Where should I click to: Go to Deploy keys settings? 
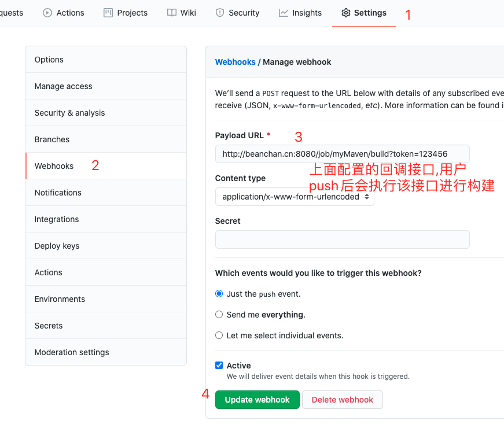click(x=106, y=246)
